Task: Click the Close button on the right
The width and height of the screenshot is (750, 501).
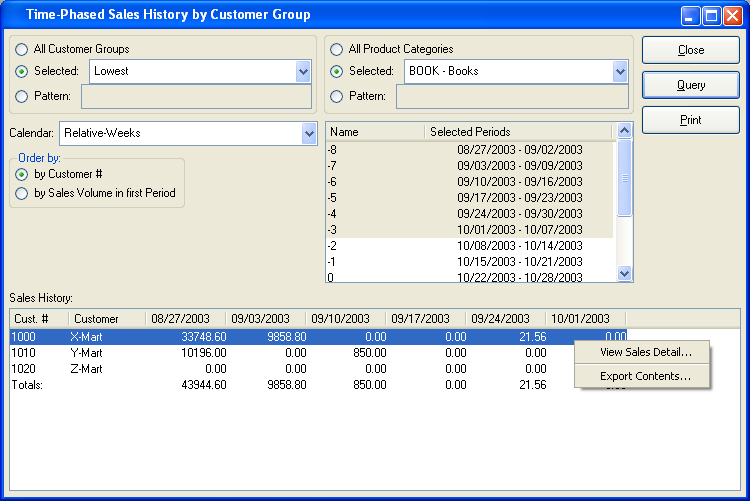Action: point(690,50)
